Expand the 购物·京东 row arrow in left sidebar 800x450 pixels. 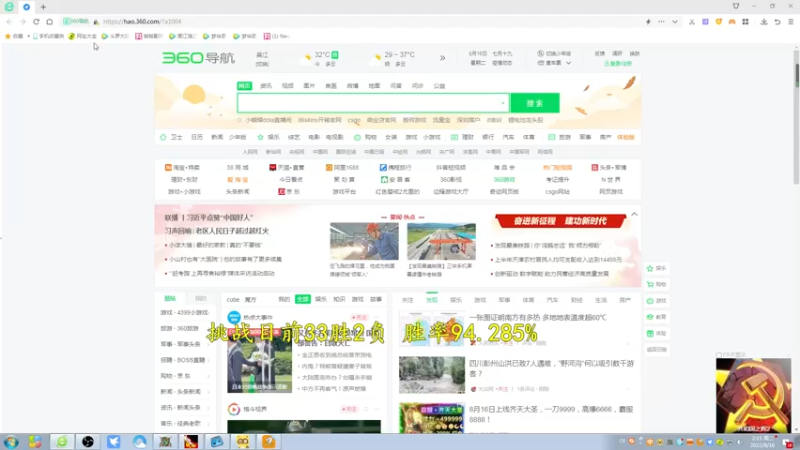tap(208, 377)
